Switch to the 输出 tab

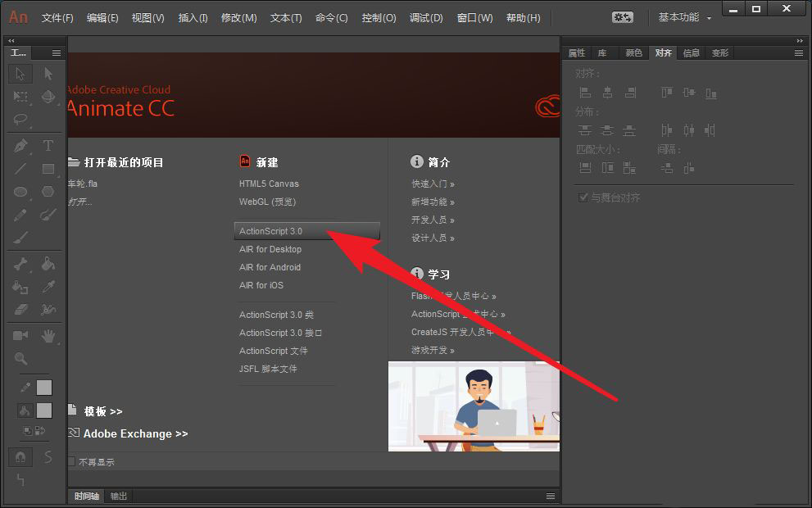(119, 496)
